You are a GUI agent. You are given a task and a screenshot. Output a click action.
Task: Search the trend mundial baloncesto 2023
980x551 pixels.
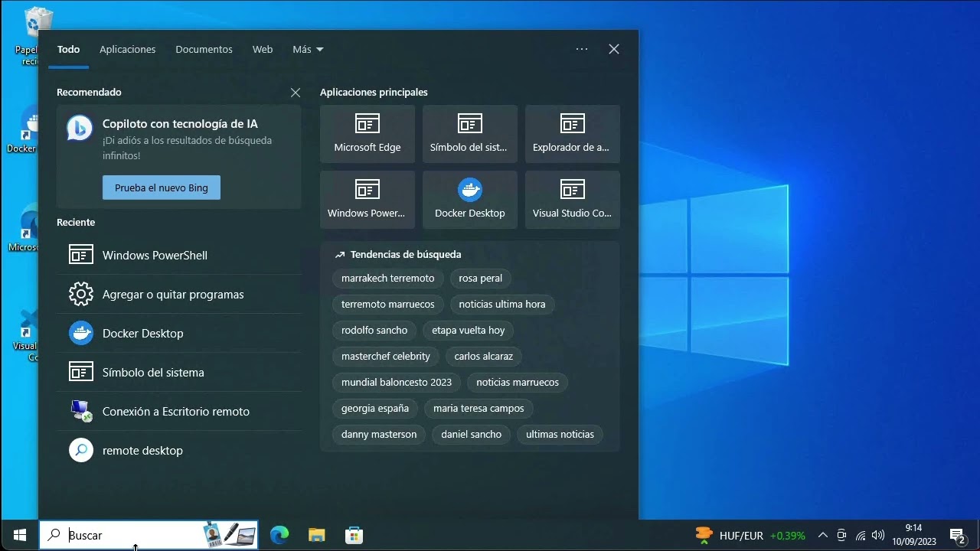click(x=397, y=382)
